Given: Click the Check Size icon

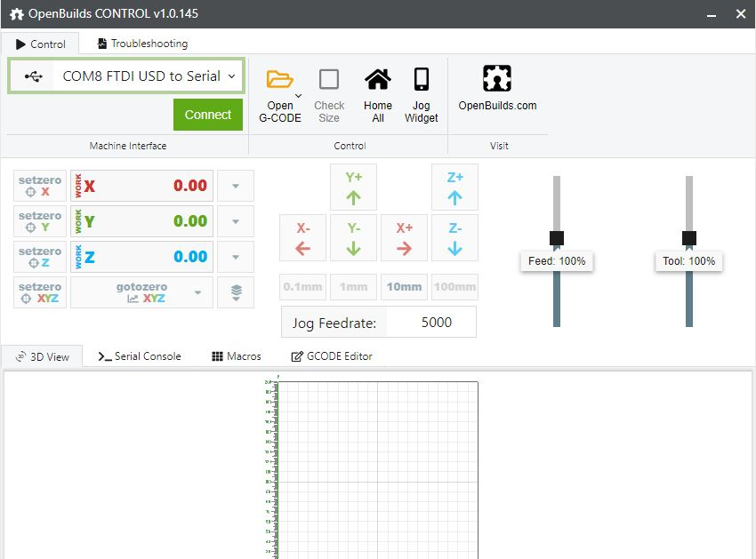Looking at the screenshot, I should 329,79.
